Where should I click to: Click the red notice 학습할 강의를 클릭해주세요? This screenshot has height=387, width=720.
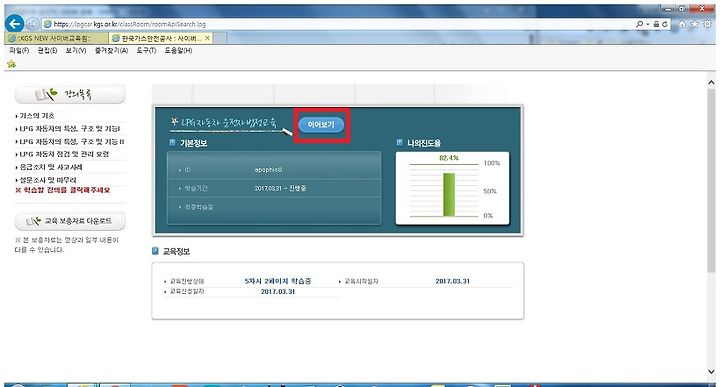click(62, 190)
